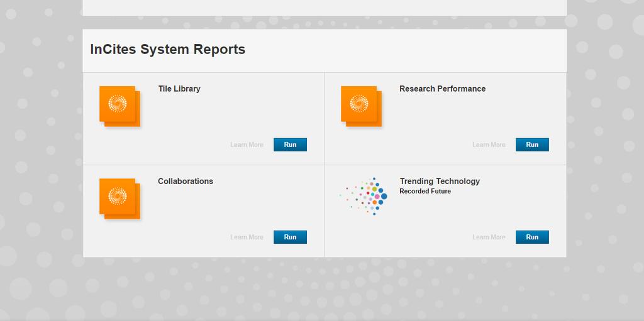Select the Tile Library title text
644x321 pixels.
tap(179, 89)
